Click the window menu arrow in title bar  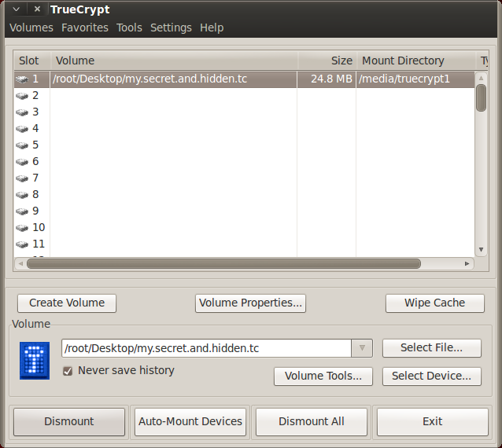point(16,9)
